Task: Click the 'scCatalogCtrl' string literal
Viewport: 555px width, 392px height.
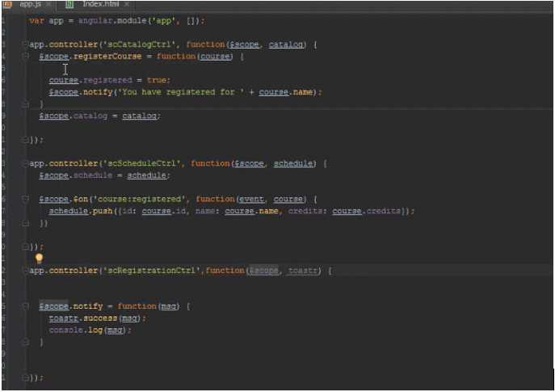Action: [x=139, y=44]
